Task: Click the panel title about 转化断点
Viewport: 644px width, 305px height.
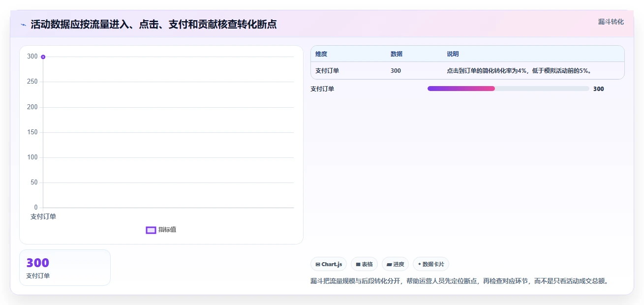Action: point(153,25)
